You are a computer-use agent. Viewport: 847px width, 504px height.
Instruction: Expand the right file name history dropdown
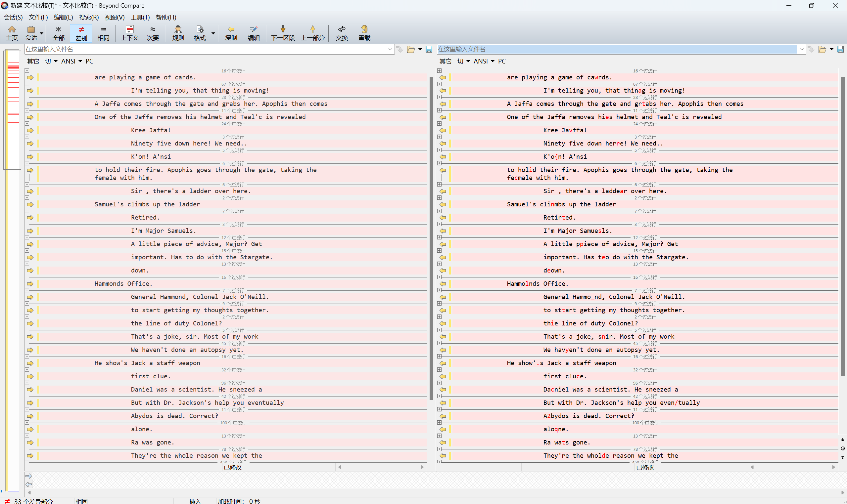tap(801, 49)
